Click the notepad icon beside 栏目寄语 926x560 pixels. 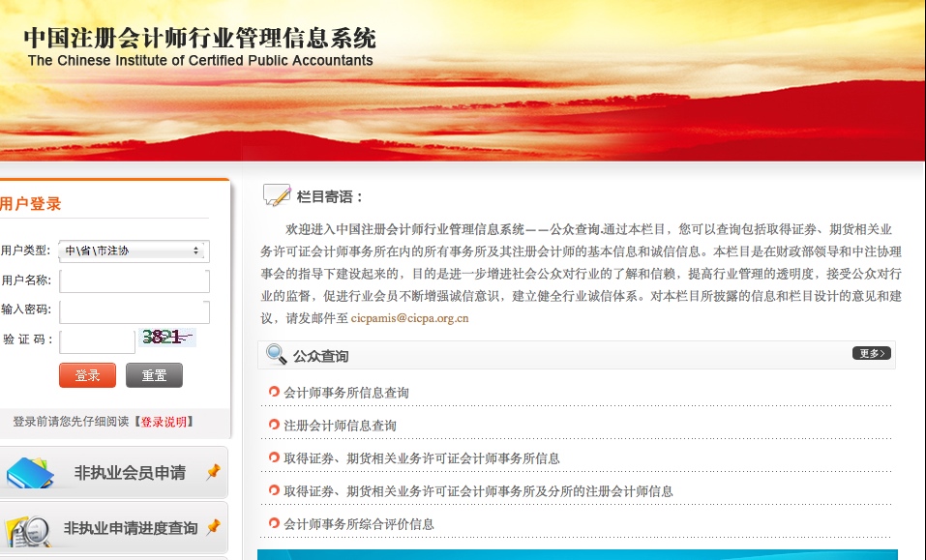point(277,194)
